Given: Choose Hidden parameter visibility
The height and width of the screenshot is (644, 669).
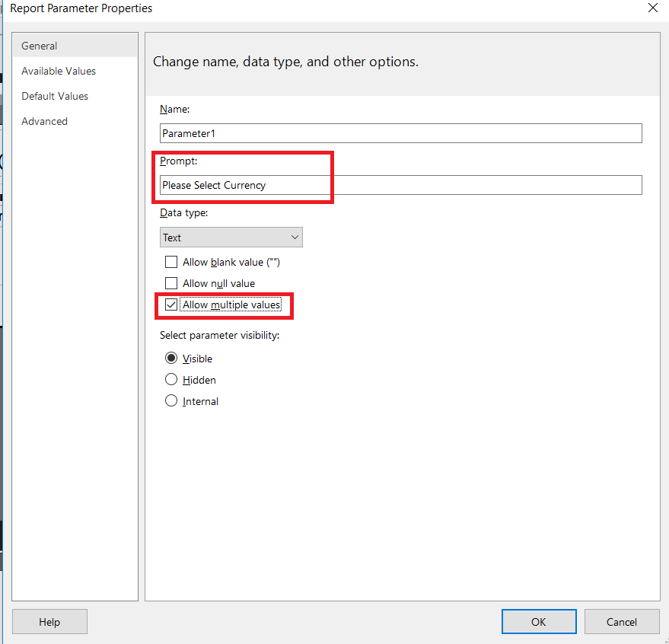Looking at the screenshot, I should (171, 380).
